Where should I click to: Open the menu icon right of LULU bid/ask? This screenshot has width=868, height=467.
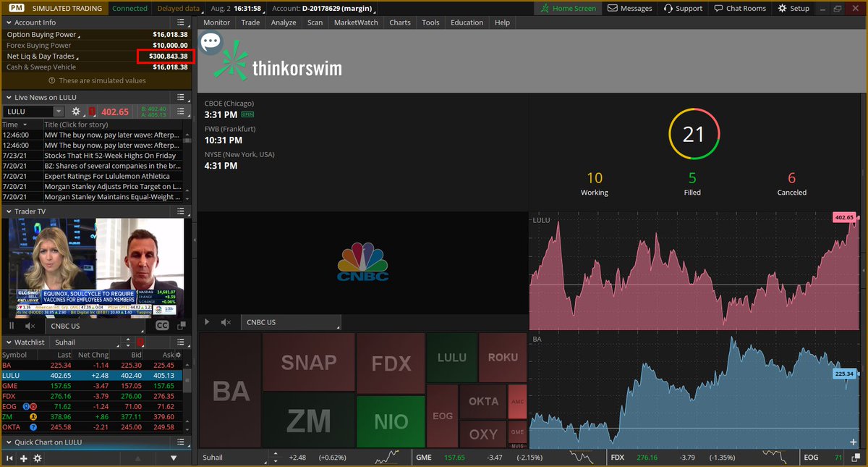click(x=181, y=112)
